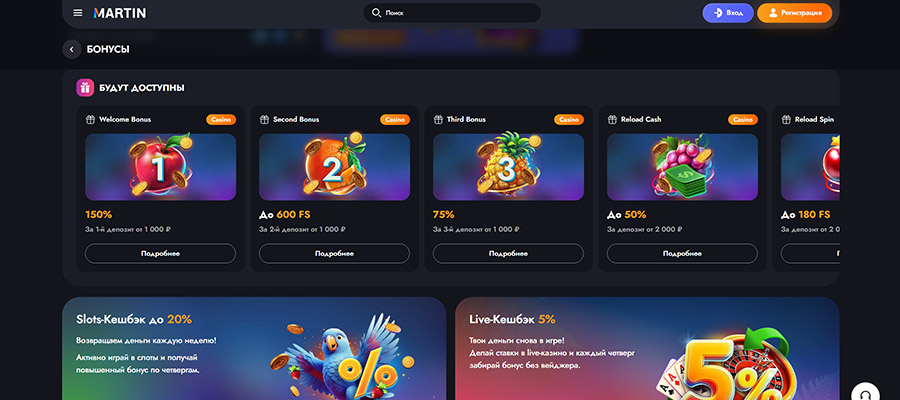Click the Регистрация button

[x=794, y=13]
